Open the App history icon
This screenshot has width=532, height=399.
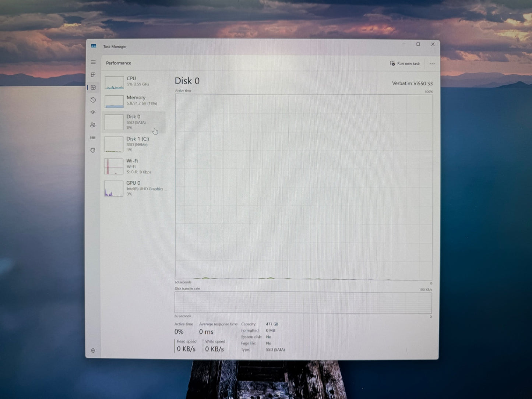[x=93, y=100]
